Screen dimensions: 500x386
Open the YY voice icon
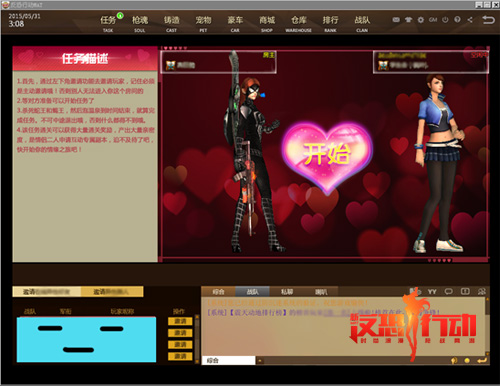(432, 292)
